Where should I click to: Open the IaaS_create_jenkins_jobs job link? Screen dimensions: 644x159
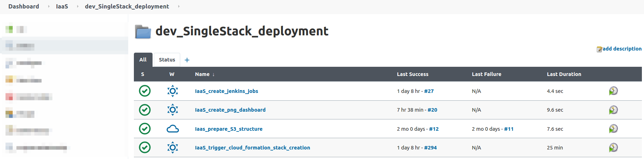226,91
